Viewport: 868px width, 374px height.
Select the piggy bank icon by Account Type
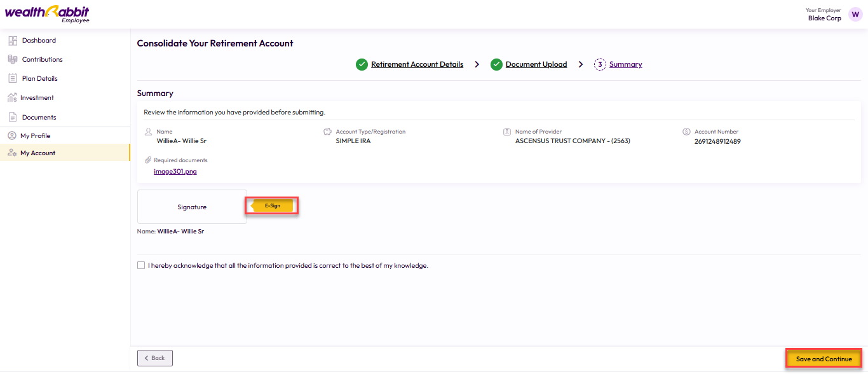[328, 132]
